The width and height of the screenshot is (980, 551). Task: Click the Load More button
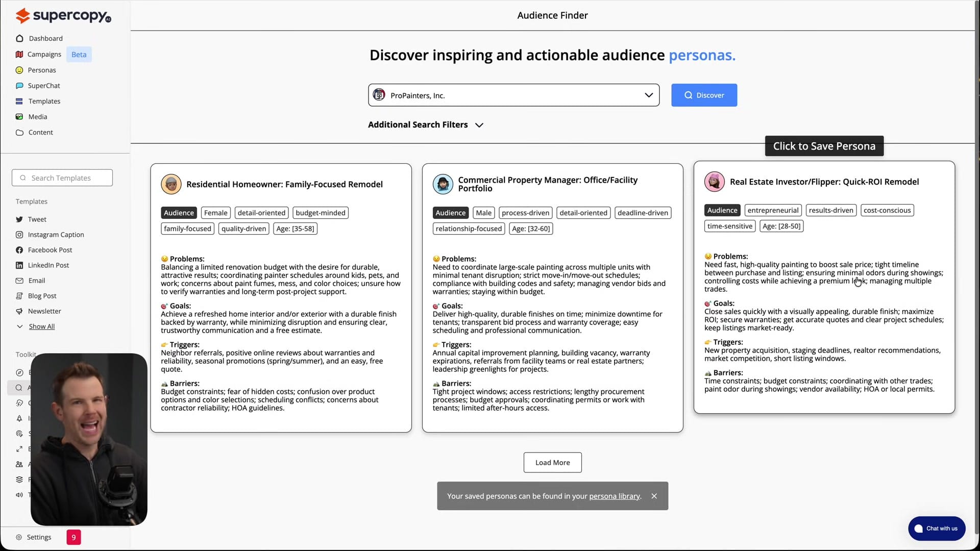(552, 463)
